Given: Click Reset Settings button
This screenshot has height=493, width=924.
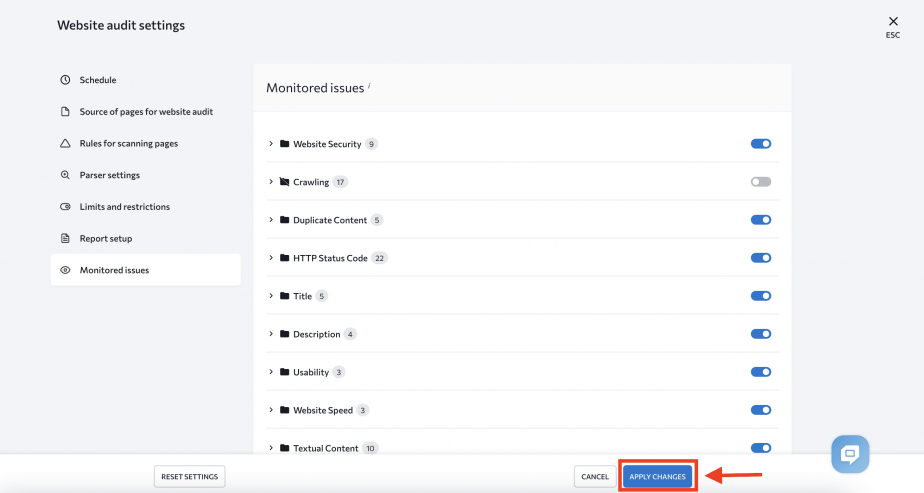Looking at the screenshot, I should [190, 477].
